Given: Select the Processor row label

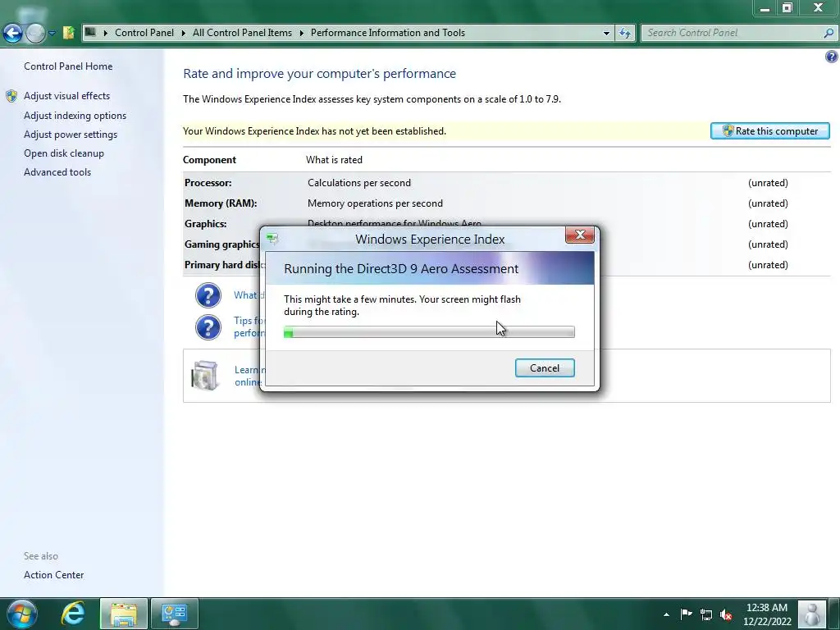Looking at the screenshot, I should pyautogui.click(x=208, y=183).
